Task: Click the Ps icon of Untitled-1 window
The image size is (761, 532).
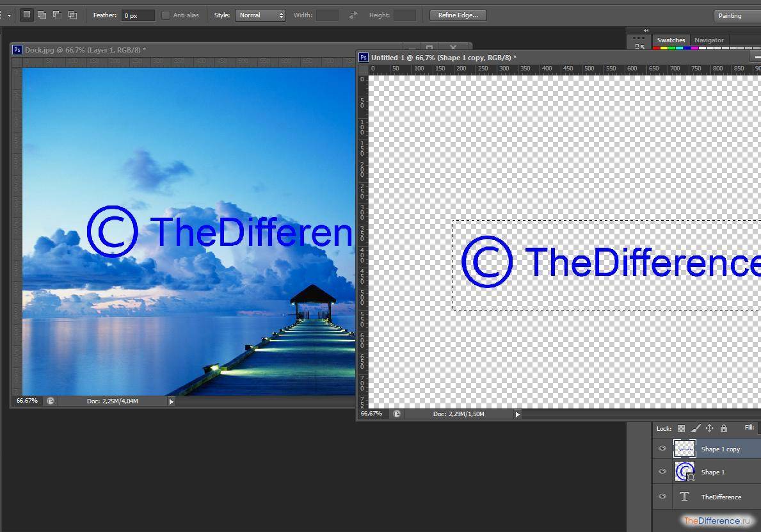Action: 364,58
